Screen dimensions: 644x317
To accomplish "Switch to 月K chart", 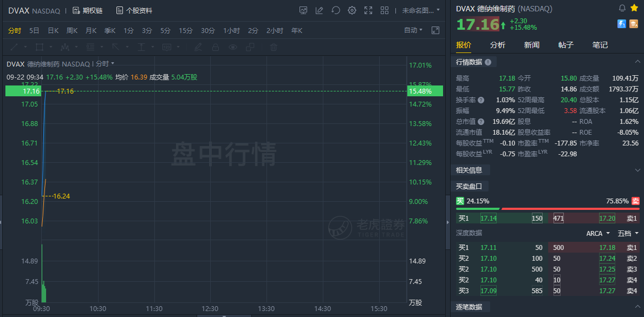I will tap(91, 30).
